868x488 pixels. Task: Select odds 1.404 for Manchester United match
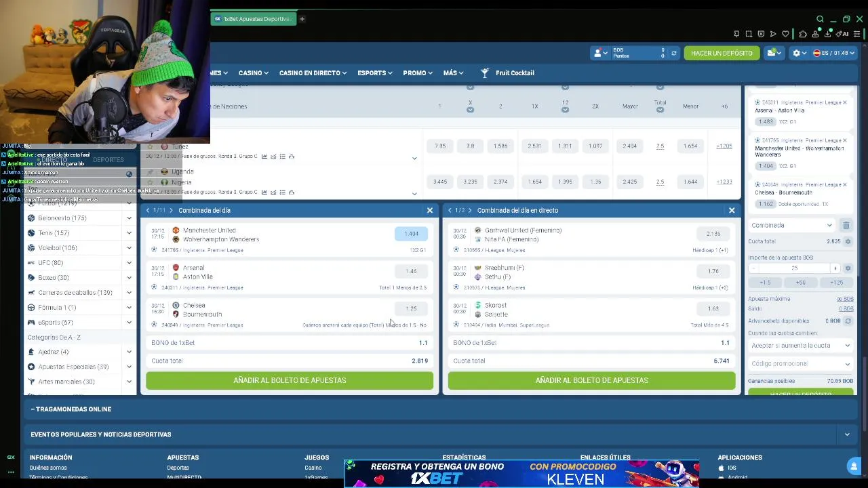[412, 234]
